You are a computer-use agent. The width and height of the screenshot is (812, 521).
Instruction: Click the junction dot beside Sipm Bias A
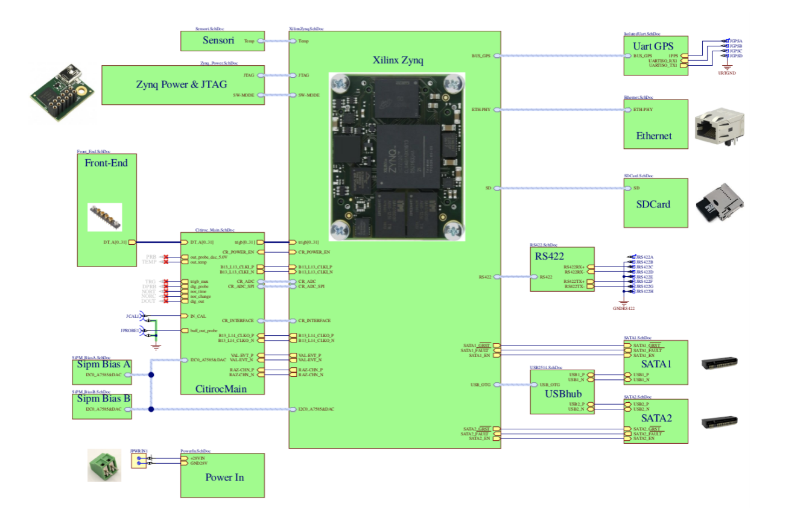(151, 375)
